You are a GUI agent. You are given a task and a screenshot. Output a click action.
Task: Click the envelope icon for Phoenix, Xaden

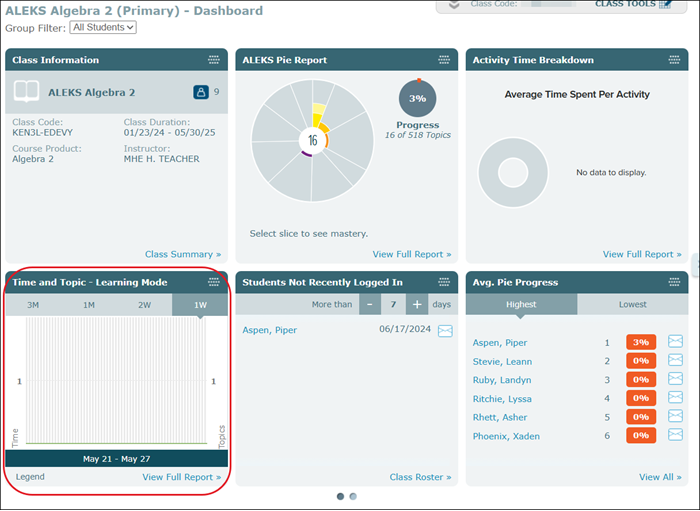tap(675, 435)
